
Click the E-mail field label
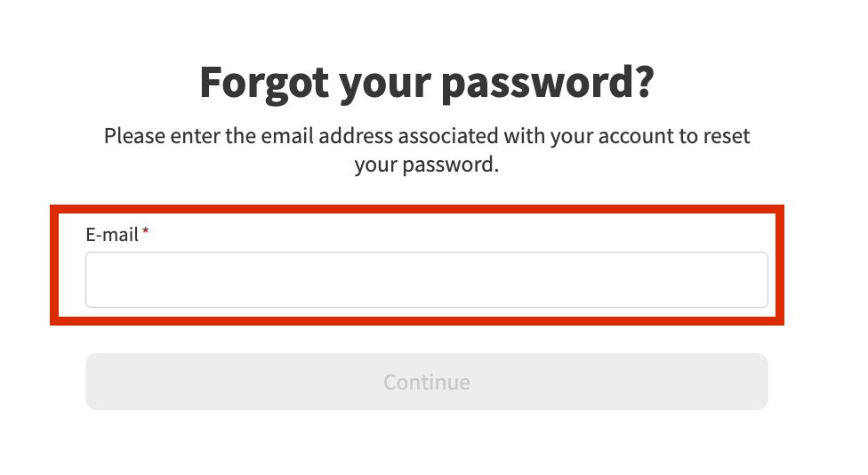[x=112, y=235]
